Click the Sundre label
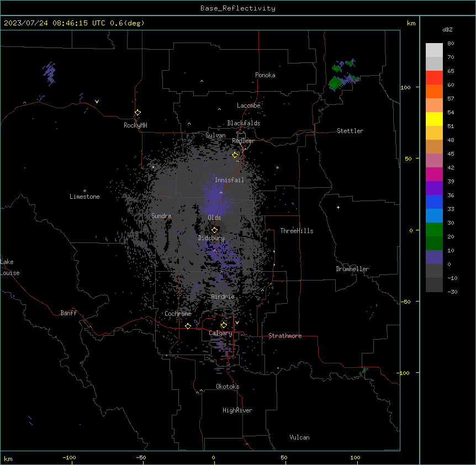The width and height of the screenshot is (476, 465). point(161,216)
